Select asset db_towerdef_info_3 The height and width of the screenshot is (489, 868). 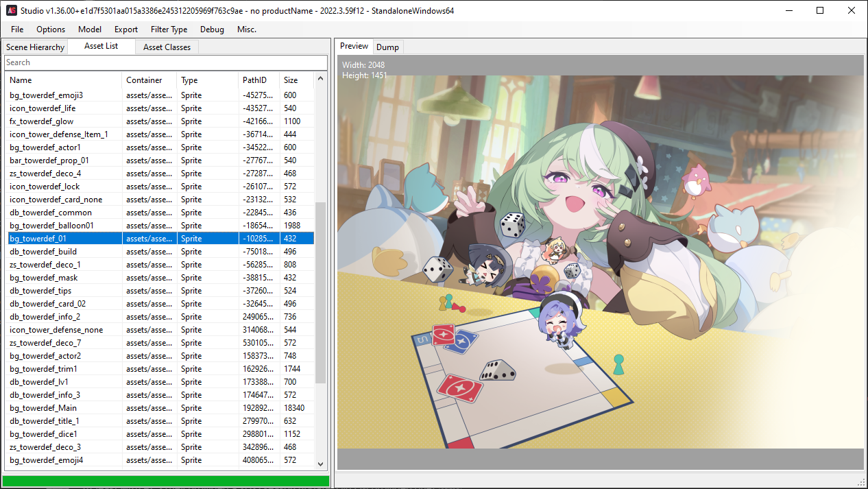[x=160, y=395]
